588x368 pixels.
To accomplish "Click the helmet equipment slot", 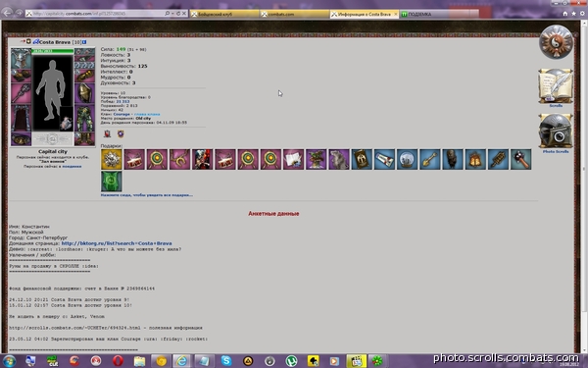I will (21, 58).
